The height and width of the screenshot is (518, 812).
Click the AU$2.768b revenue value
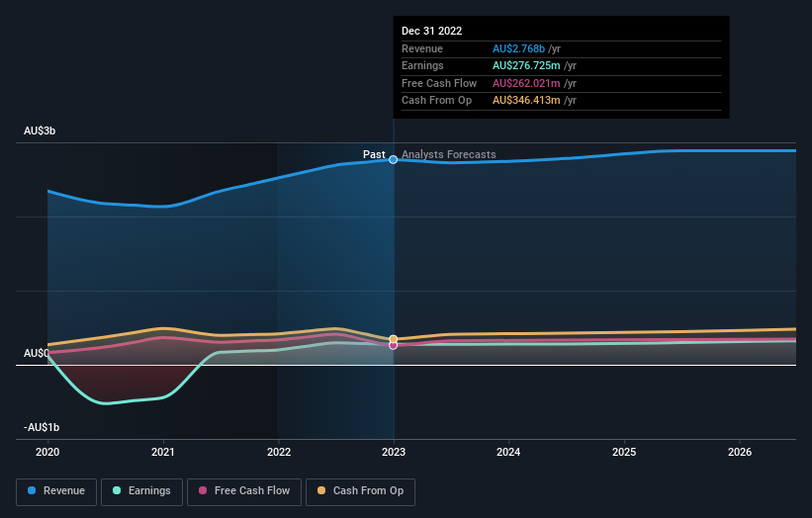pos(518,48)
